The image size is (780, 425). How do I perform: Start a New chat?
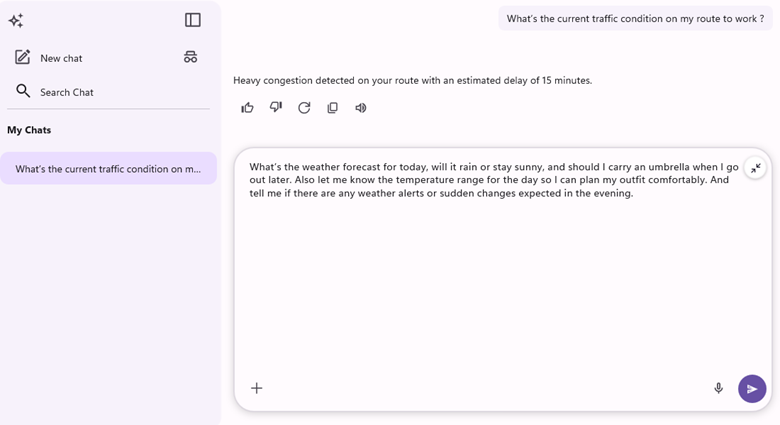(x=61, y=58)
